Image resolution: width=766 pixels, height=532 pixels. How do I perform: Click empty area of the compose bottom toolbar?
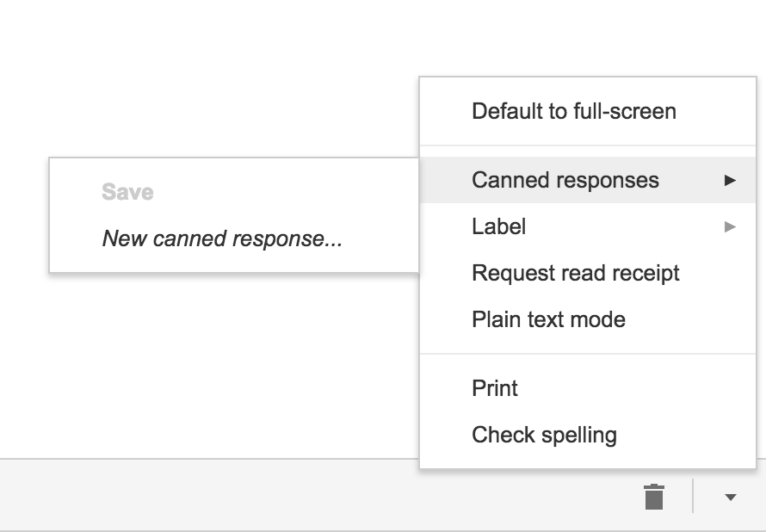pyautogui.click(x=258, y=495)
